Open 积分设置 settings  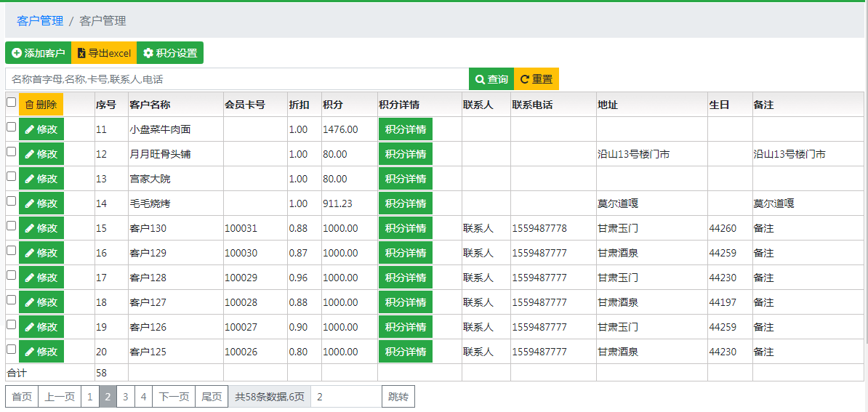[x=170, y=53]
